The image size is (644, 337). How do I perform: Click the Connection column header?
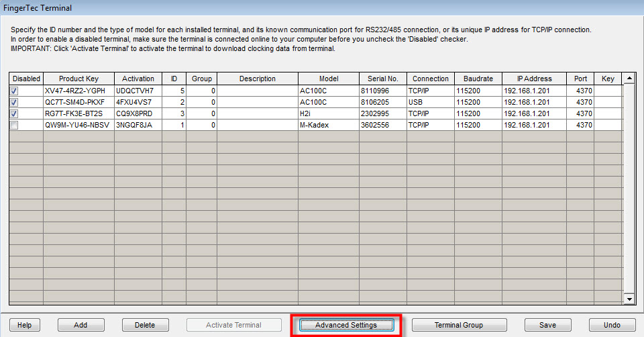click(431, 79)
